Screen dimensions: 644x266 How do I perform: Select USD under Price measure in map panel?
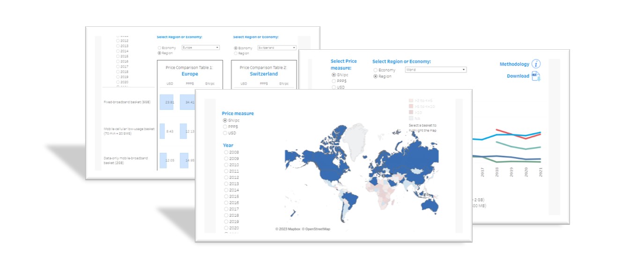[x=225, y=133]
